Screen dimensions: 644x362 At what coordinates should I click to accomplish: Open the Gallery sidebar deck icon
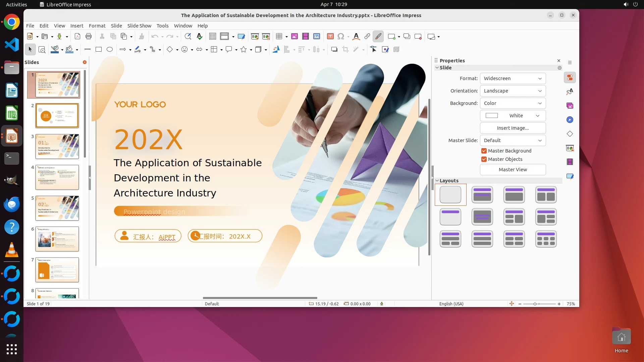[x=570, y=106]
